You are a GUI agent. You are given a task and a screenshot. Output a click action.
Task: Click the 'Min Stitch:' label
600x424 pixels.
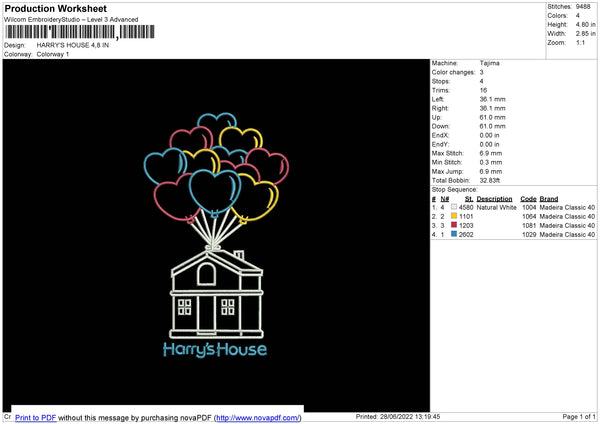coord(447,162)
